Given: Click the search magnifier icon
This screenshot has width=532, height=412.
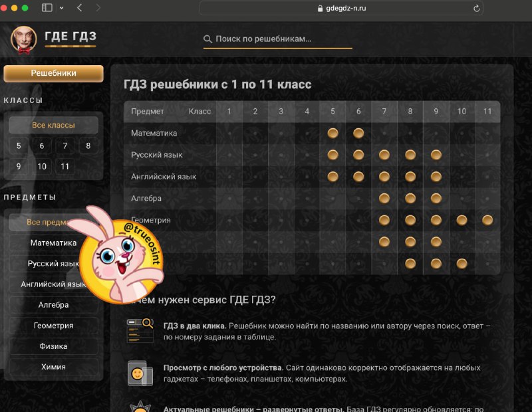Looking at the screenshot, I should coord(207,39).
